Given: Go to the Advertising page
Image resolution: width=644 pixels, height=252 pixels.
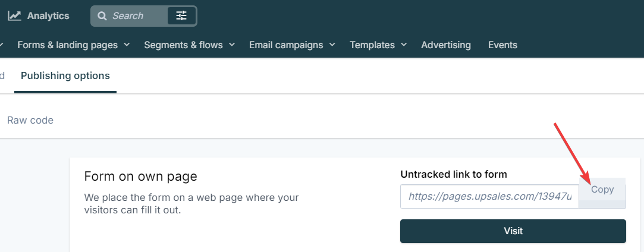Looking at the screenshot, I should point(446,45).
